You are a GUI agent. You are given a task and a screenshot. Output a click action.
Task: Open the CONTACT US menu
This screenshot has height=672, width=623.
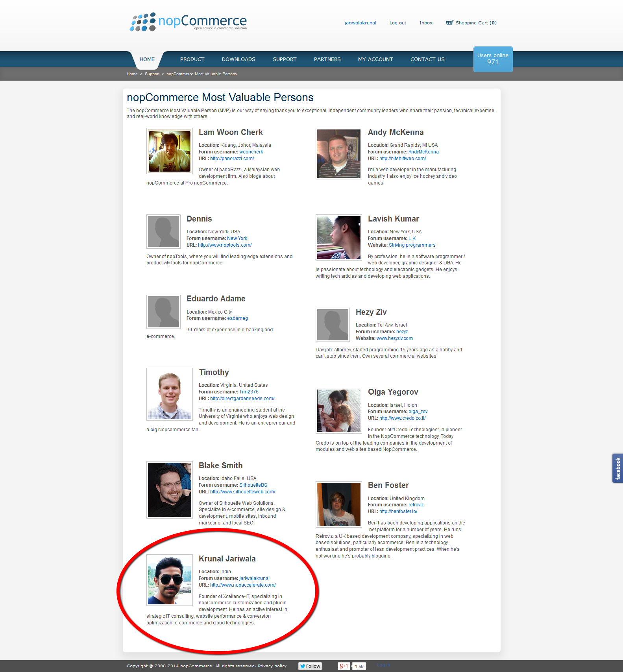427,59
